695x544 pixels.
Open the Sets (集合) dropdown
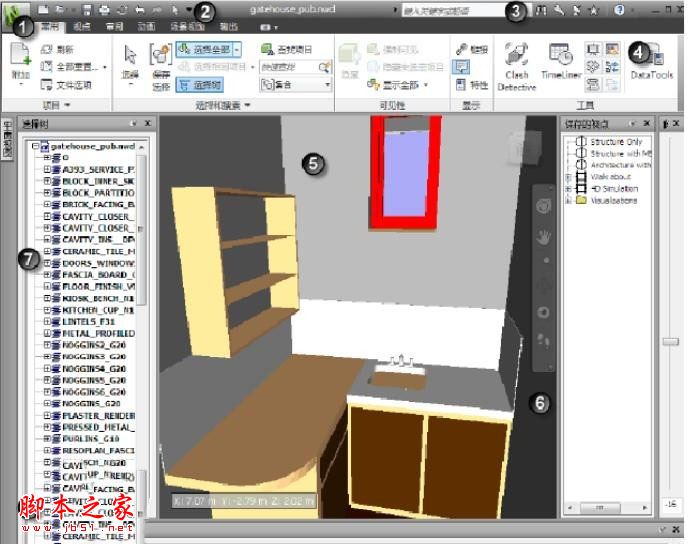pyautogui.click(x=295, y=84)
